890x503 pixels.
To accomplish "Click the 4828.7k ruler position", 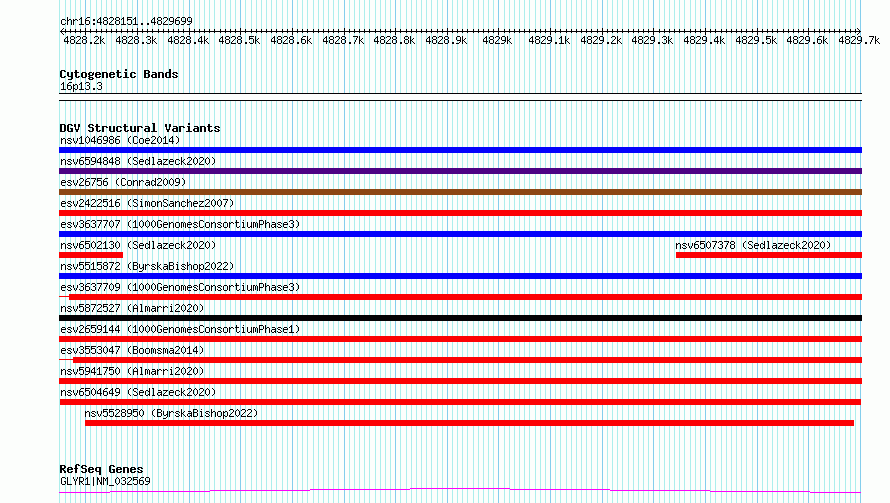I will point(343,40).
